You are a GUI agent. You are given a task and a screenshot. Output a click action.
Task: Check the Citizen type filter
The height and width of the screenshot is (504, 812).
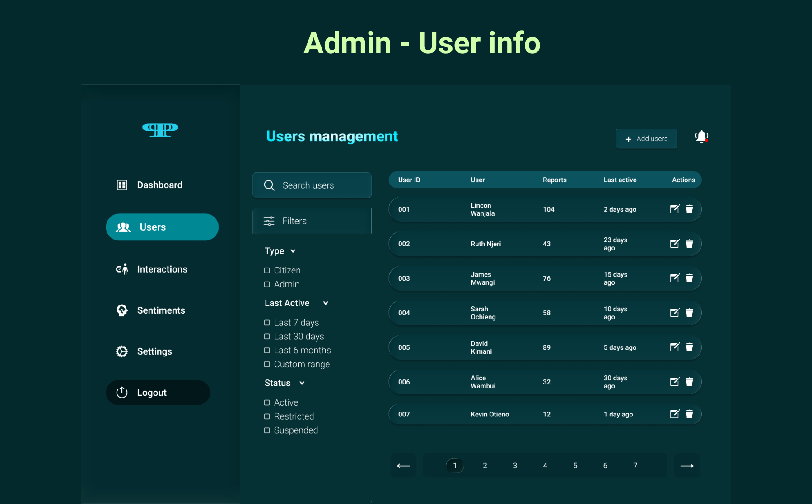tap(267, 270)
